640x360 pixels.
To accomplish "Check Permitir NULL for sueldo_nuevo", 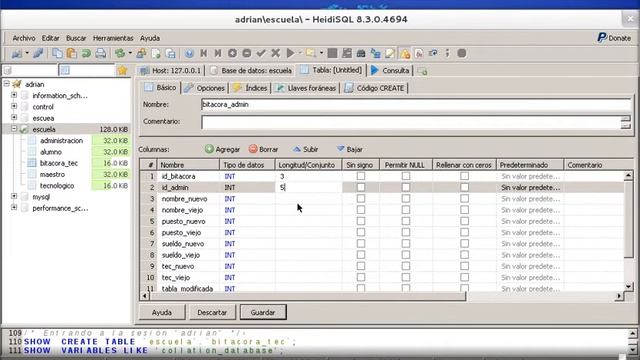I will 406,244.
